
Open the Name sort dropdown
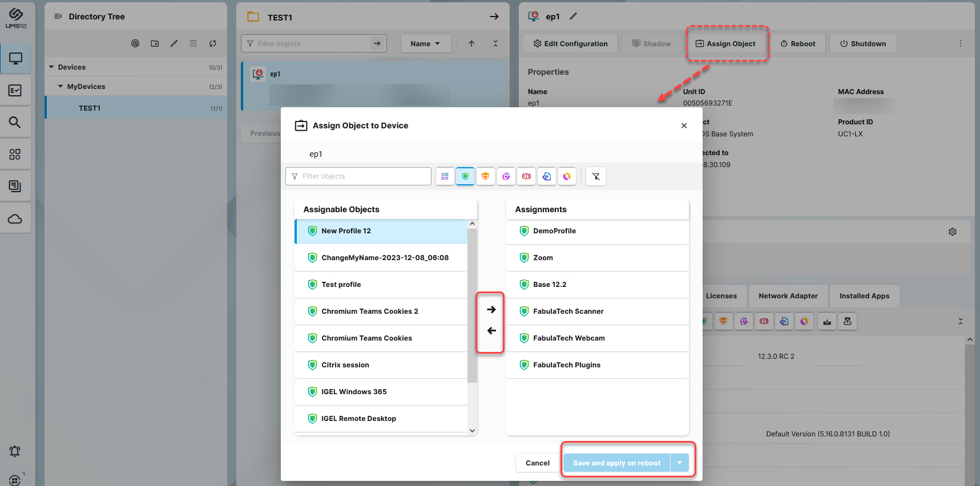click(425, 44)
